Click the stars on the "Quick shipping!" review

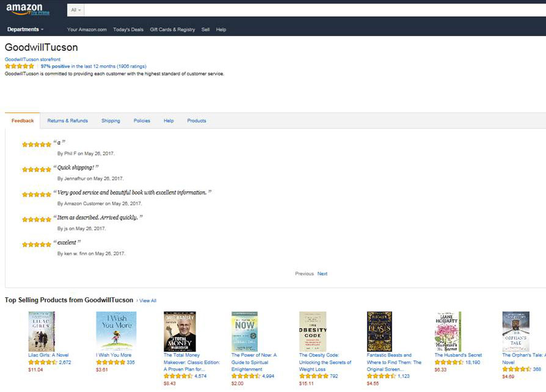pyautogui.click(x=37, y=170)
